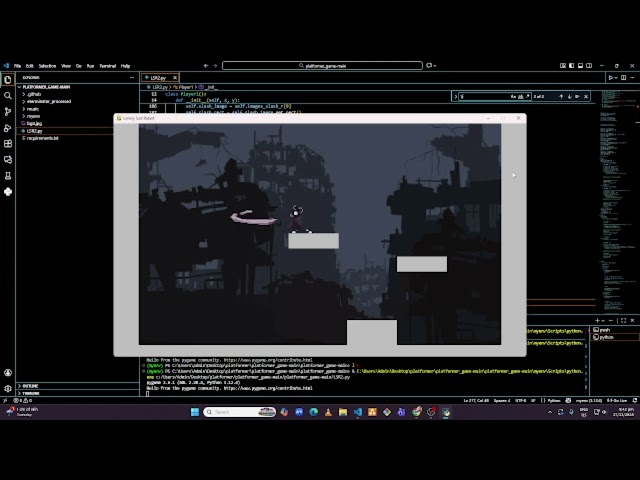The image size is (640, 480).
Task: Open the run button dropdown arrow
Action: pyautogui.click(x=616, y=78)
